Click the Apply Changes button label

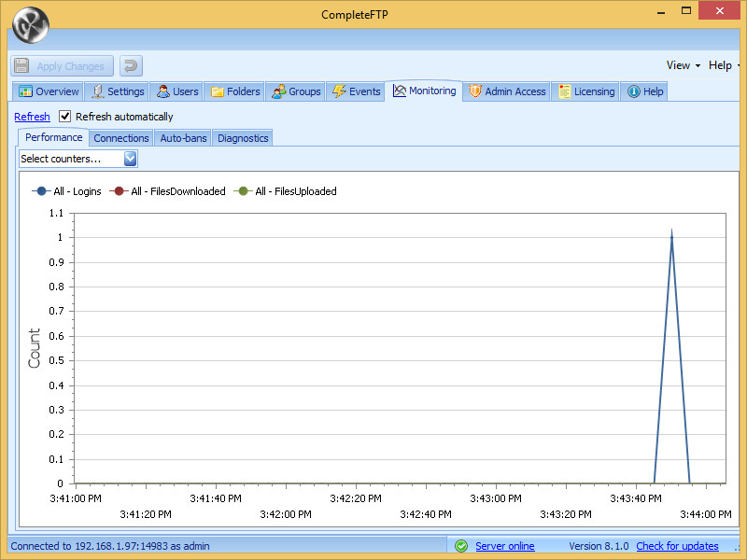[71, 66]
